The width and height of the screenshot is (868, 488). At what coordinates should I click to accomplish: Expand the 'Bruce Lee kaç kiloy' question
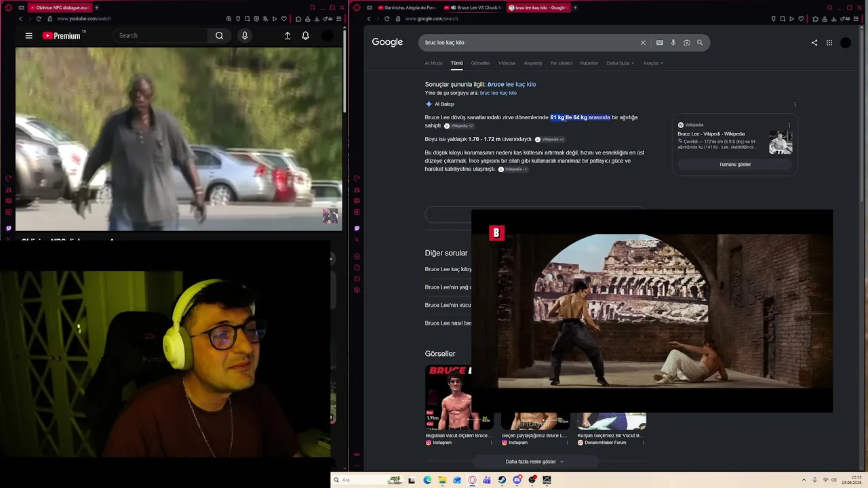(448, 269)
